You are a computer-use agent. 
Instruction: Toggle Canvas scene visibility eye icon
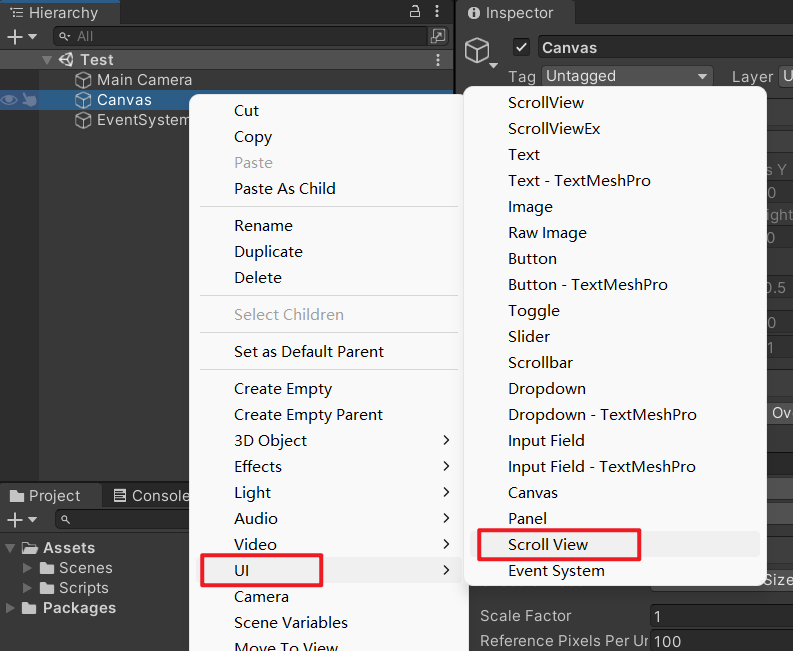(x=9, y=100)
